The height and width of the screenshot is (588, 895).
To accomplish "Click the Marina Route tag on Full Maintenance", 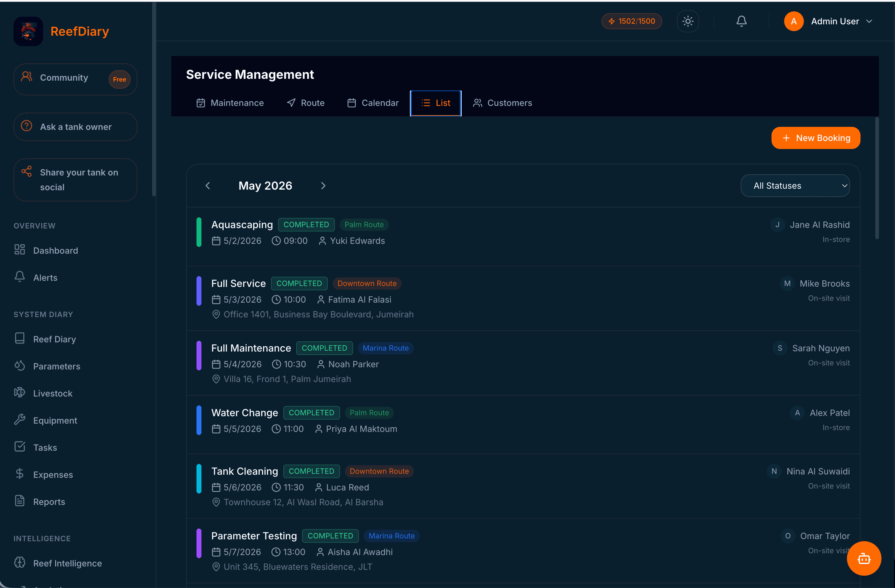I will coord(386,348).
